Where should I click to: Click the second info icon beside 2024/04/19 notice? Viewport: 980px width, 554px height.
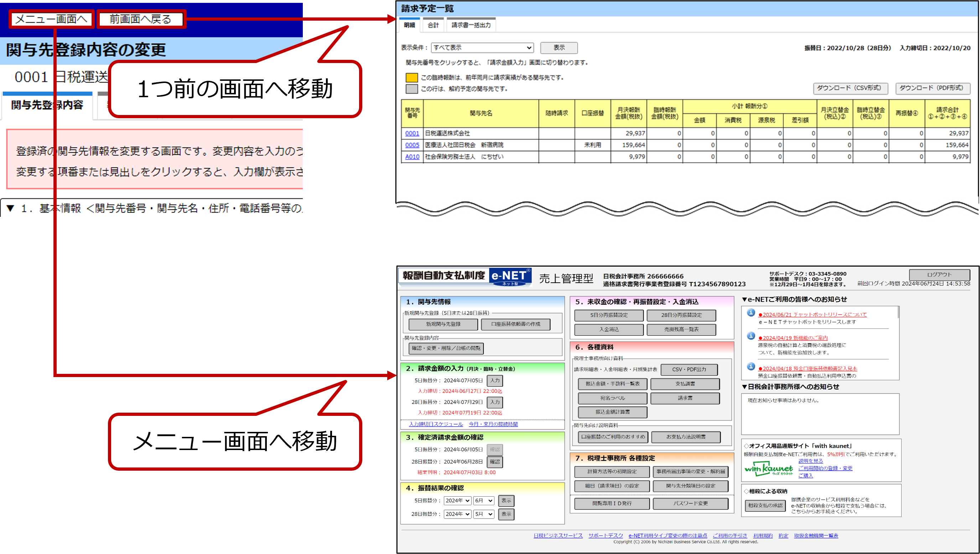751,336
